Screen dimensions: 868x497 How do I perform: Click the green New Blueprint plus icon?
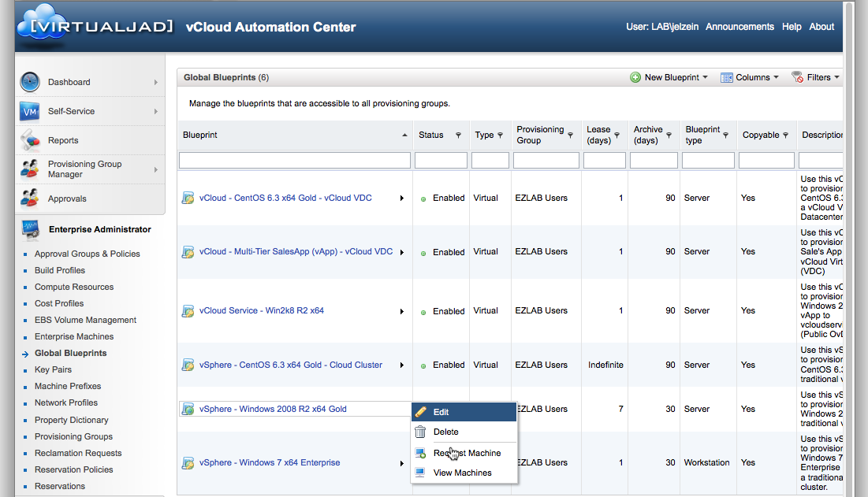pyautogui.click(x=635, y=77)
